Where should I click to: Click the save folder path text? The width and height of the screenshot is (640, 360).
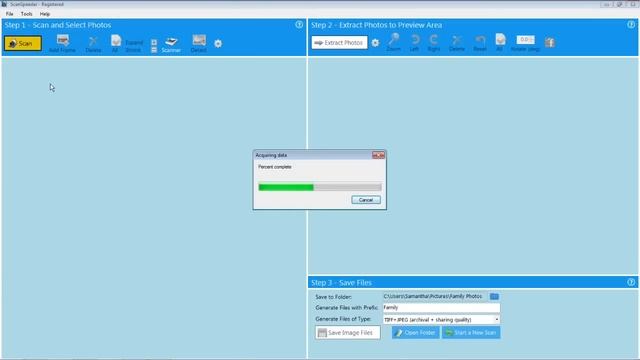433,296
